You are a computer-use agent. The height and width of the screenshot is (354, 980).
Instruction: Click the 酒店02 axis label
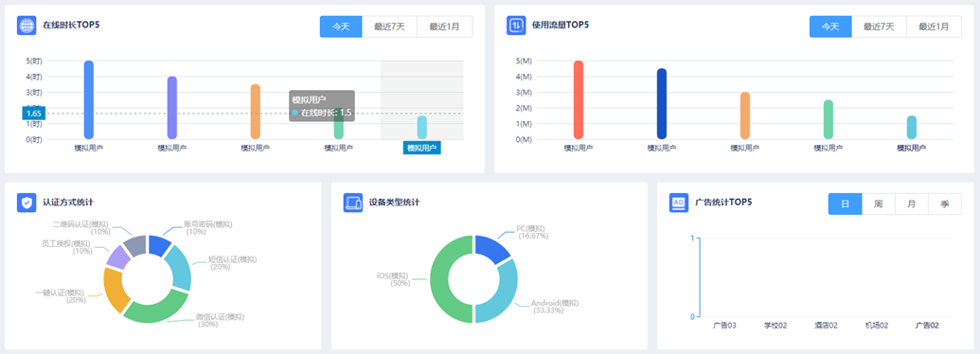click(826, 326)
